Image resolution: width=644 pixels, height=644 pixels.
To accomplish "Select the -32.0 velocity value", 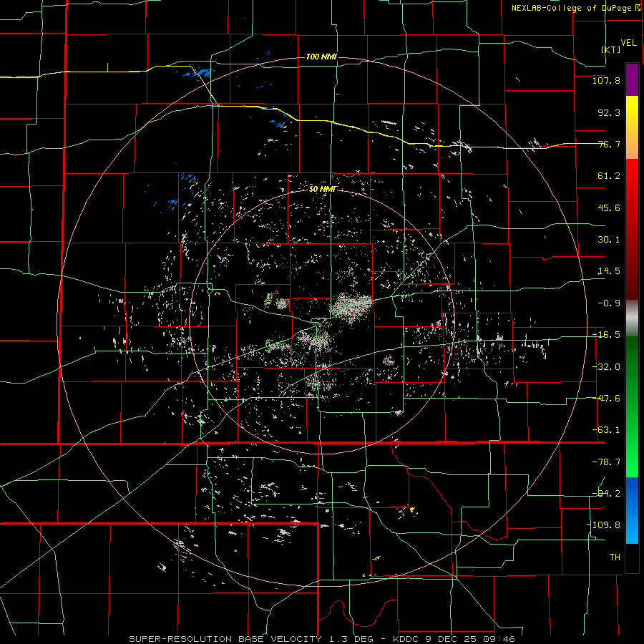I will click(x=606, y=367).
